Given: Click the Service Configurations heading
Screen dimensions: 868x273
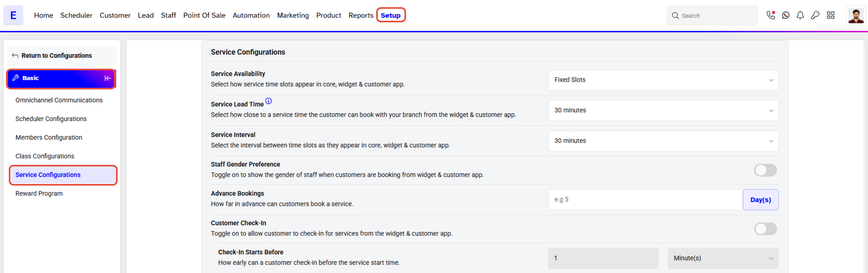Looking at the screenshot, I should (248, 52).
